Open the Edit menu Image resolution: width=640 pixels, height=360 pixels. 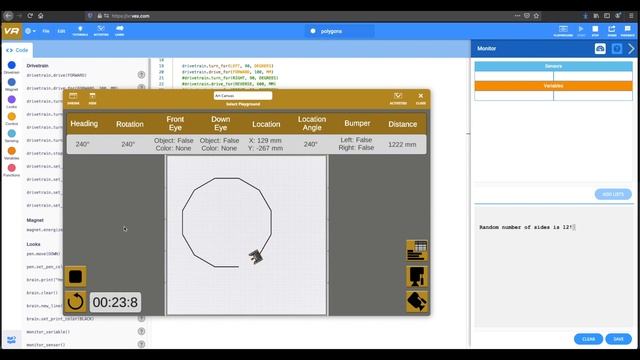pos(61,31)
